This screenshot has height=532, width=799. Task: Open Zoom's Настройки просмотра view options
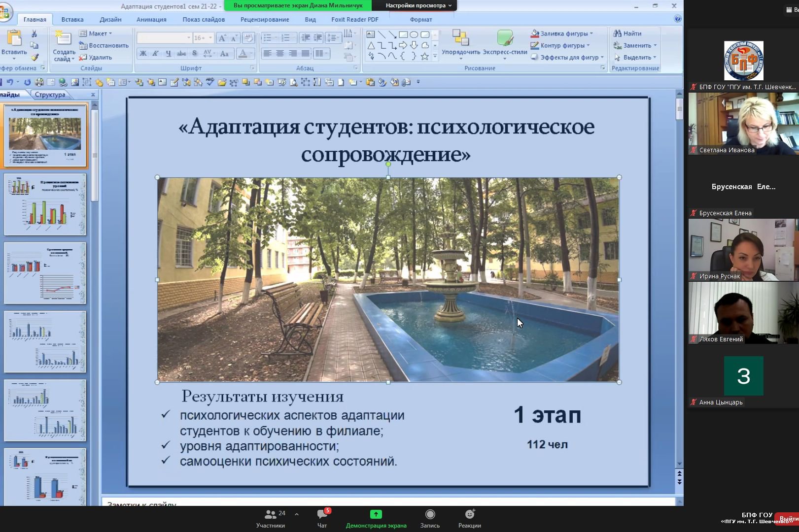tap(418, 5)
